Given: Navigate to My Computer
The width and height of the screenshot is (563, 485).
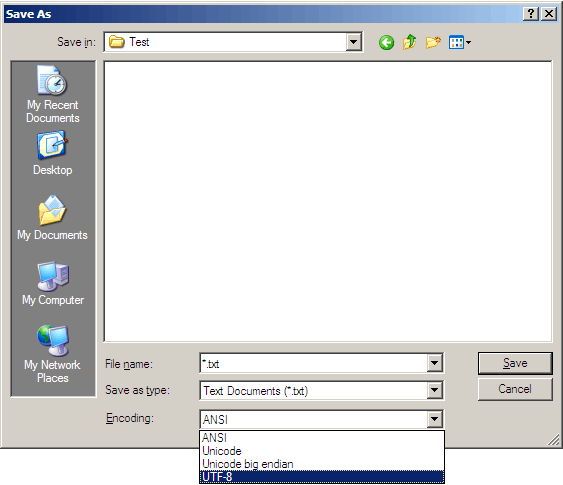Looking at the screenshot, I should coord(53,284).
